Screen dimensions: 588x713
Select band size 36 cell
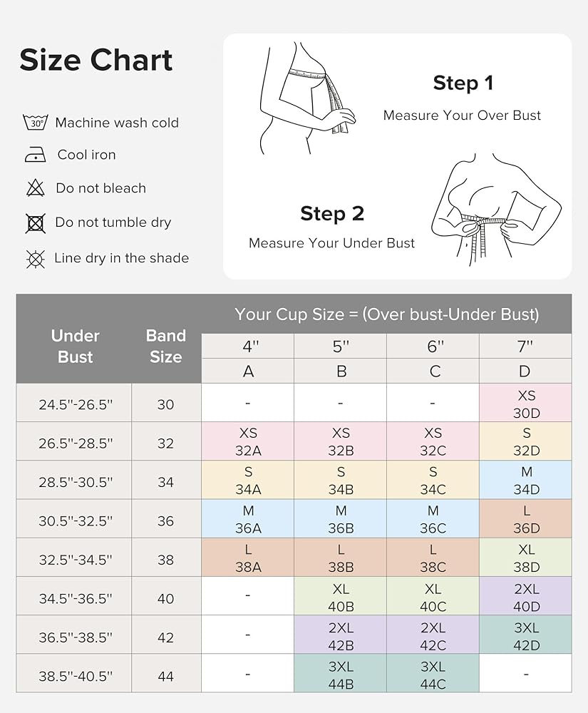pyautogui.click(x=166, y=519)
